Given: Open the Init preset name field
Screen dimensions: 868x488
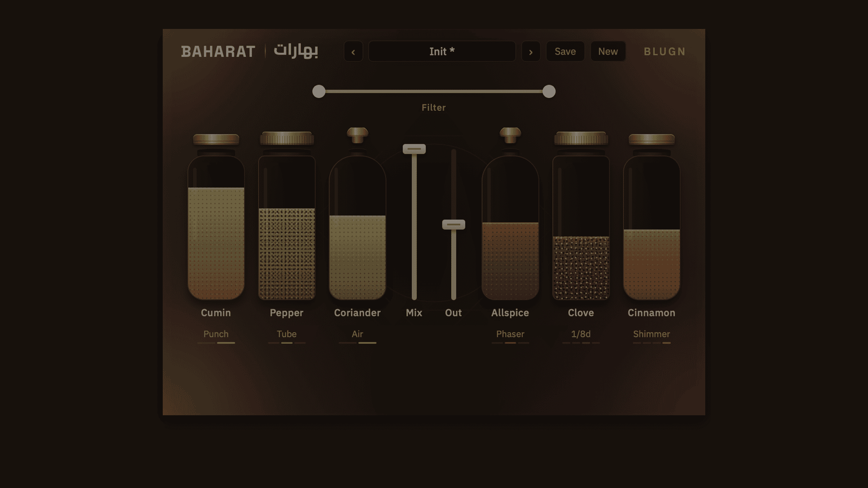Looking at the screenshot, I should pyautogui.click(x=442, y=52).
